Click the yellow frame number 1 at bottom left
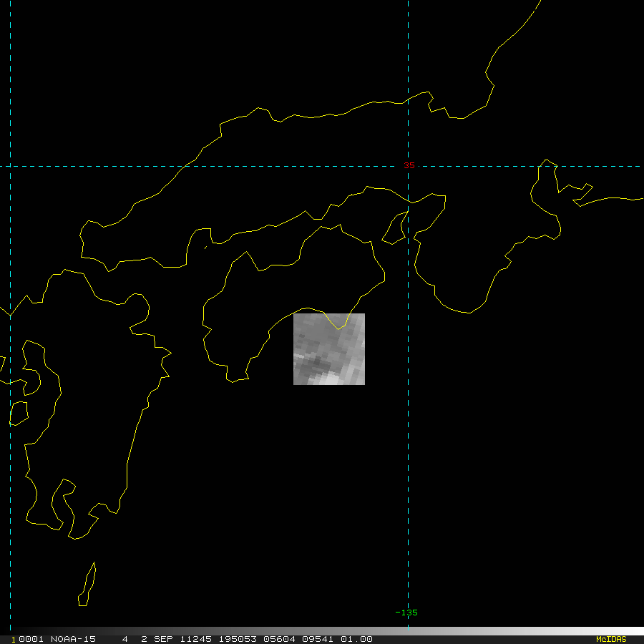 coord(14,640)
